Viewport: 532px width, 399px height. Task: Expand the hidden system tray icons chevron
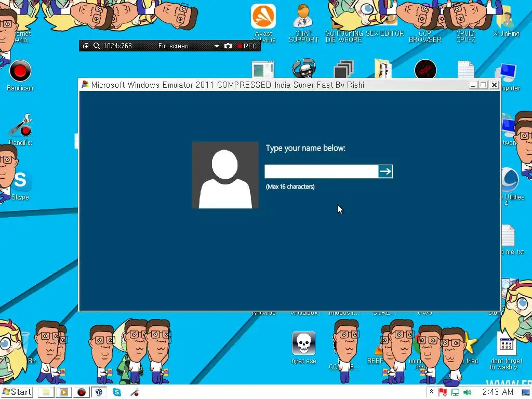click(431, 392)
